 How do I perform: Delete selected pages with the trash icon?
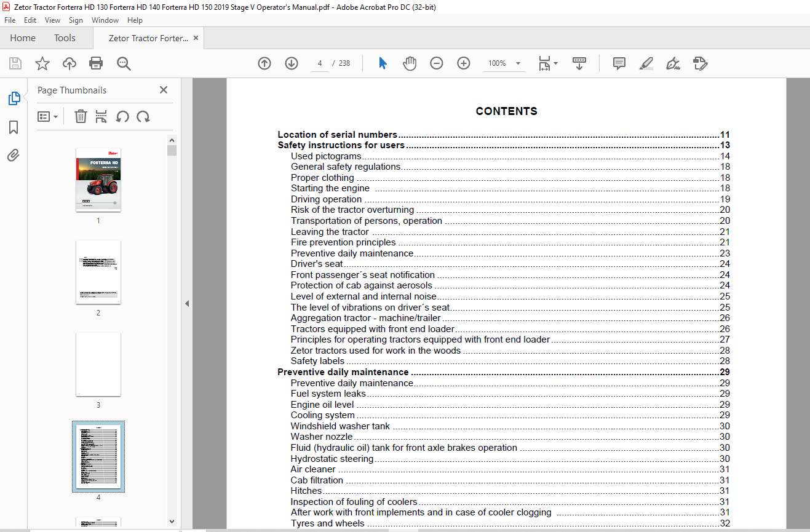[81, 116]
